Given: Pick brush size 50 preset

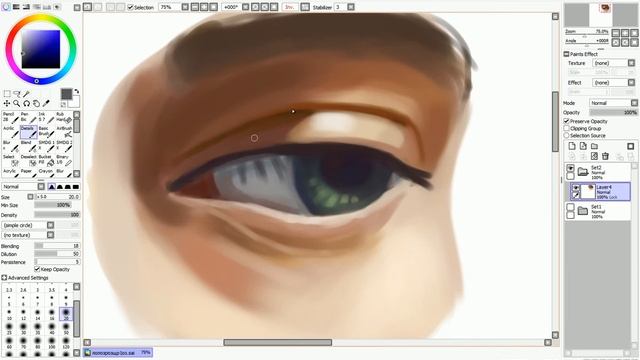Looking at the screenshot, I should [x=66, y=329].
